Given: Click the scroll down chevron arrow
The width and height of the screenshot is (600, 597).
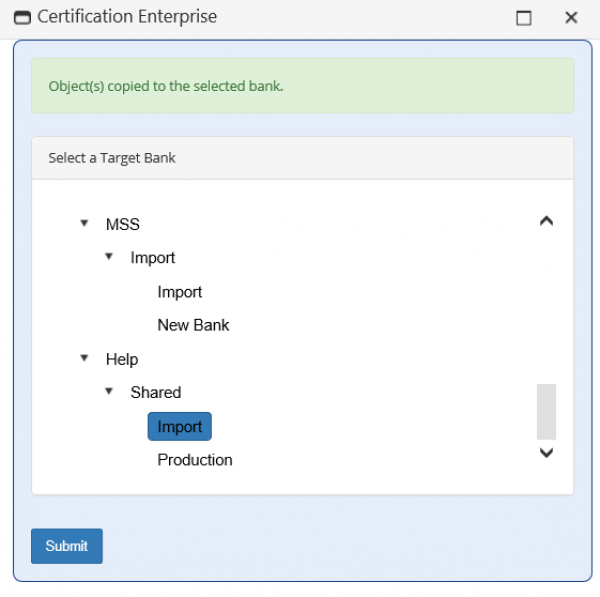Looking at the screenshot, I should pos(546,453).
